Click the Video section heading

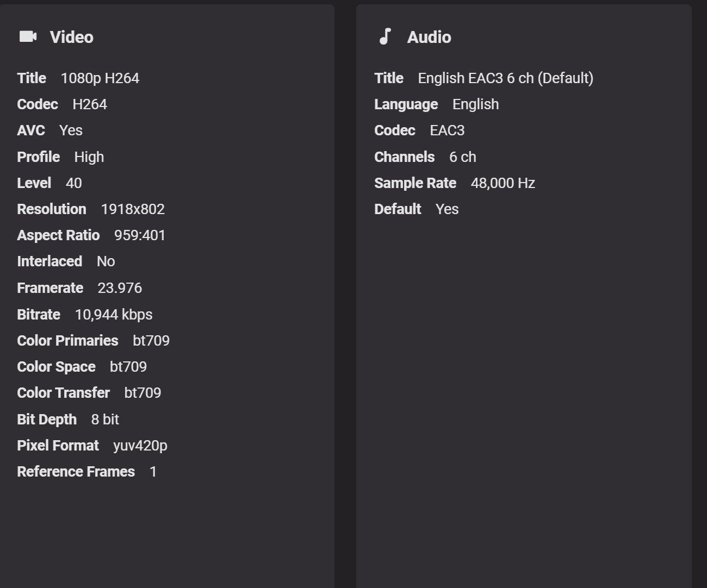(x=71, y=37)
